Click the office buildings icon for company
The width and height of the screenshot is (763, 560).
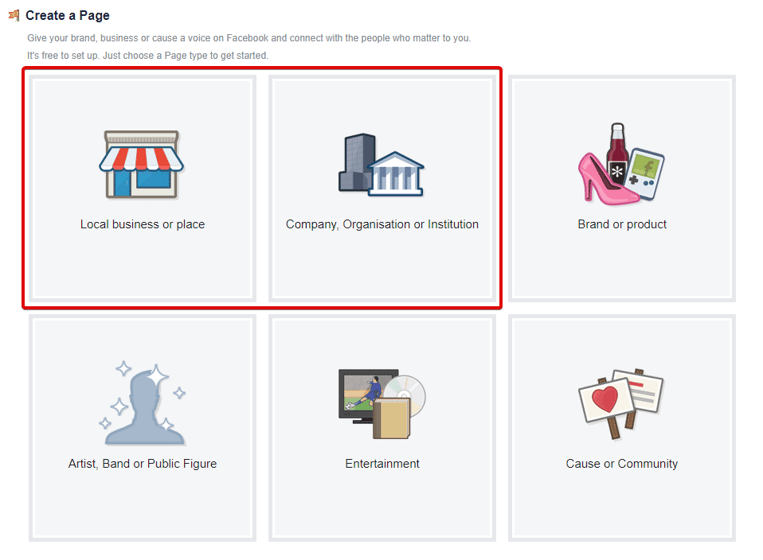381,164
